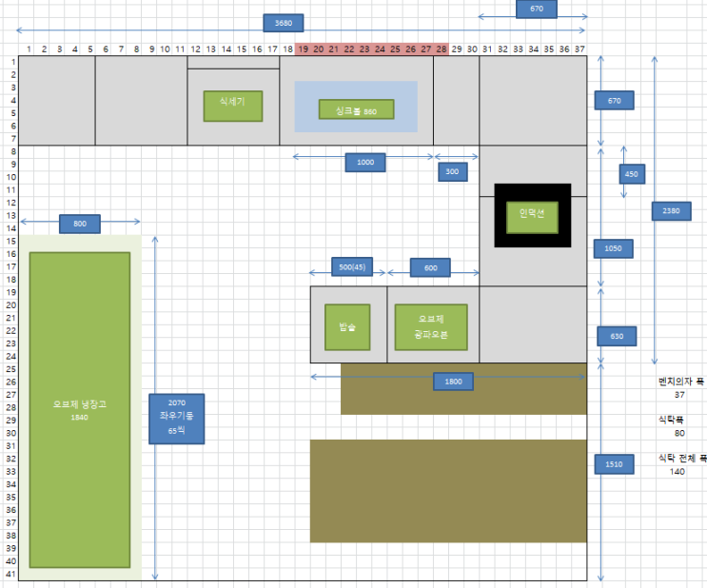
Task: Click red-highlighted column number 28
Action: point(442,49)
